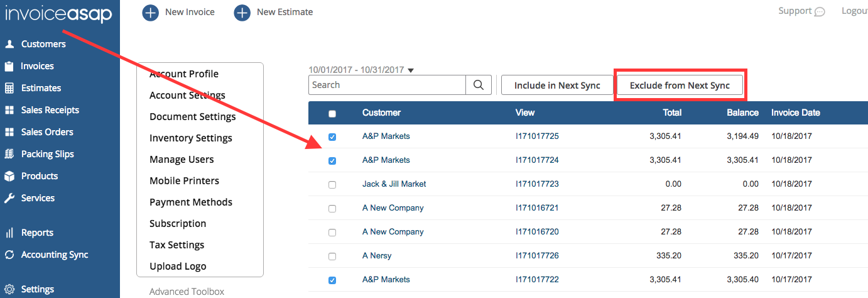Click the search magnifying glass icon

coord(479,85)
